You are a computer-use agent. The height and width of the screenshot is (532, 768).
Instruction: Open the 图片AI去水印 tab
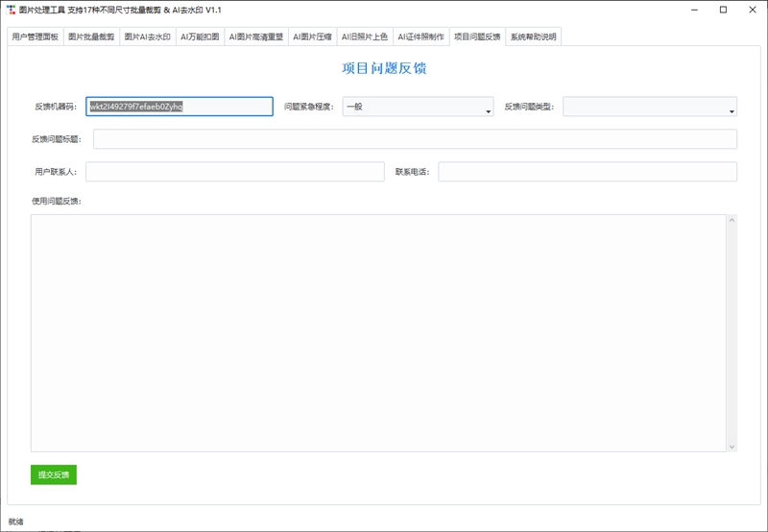148,36
